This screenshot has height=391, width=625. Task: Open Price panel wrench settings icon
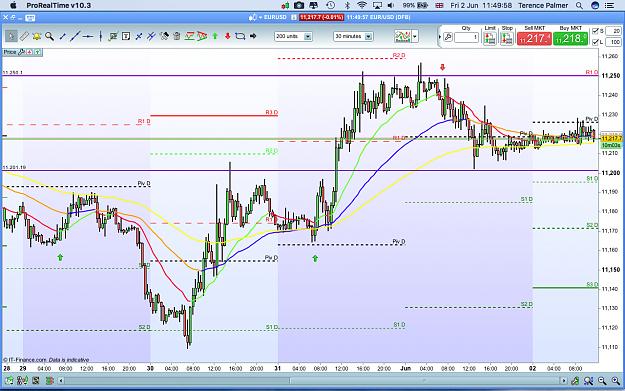tap(22, 52)
